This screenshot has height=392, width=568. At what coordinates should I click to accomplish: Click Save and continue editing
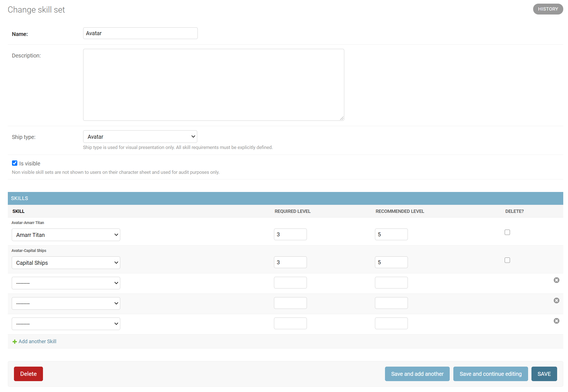(x=490, y=374)
